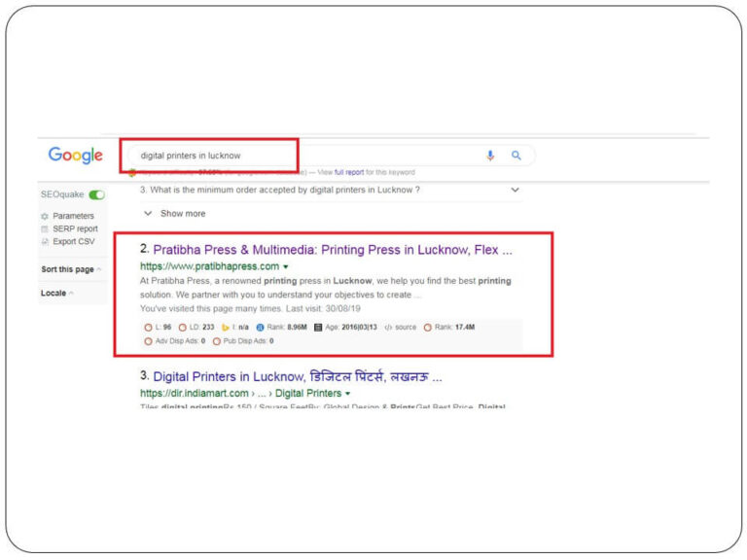Click the L: 96 metric
Image resolution: width=747 pixels, height=560 pixels.
(x=158, y=328)
